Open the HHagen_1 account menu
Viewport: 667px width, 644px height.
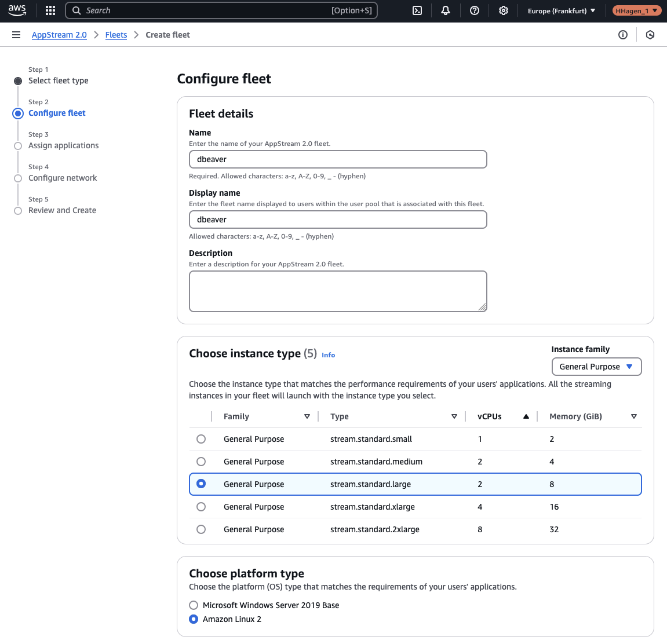[x=636, y=10]
